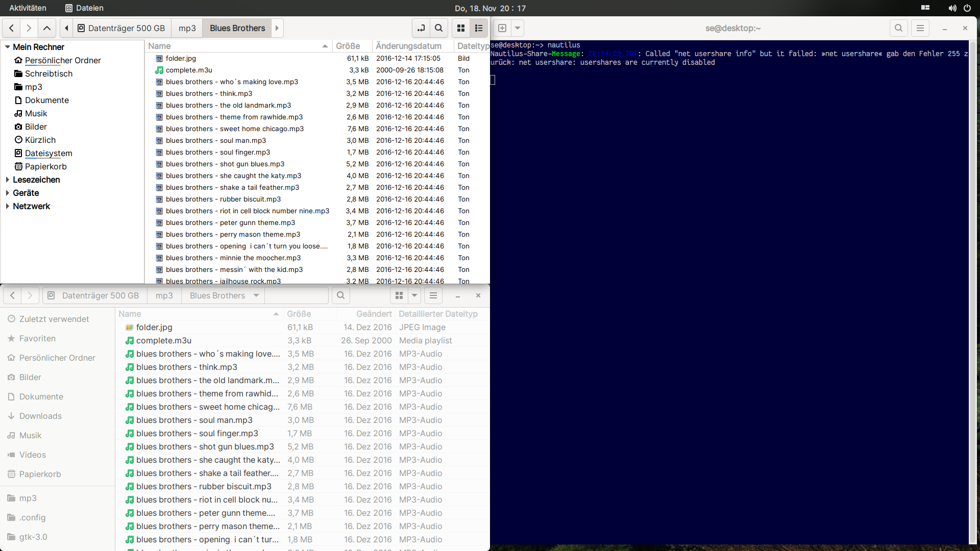Open Downloads in bottom sidebar
The width and height of the screenshot is (980, 551).
40,416
